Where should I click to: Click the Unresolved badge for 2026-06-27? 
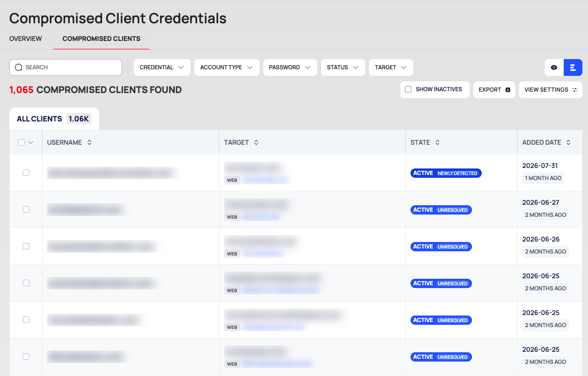pyautogui.click(x=452, y=210)
